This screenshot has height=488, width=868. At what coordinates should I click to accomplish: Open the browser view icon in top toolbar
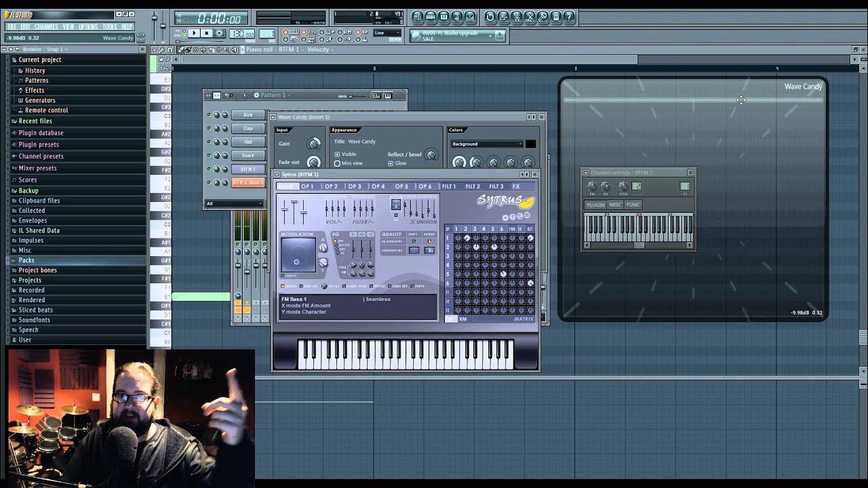(x=457, y=17)
